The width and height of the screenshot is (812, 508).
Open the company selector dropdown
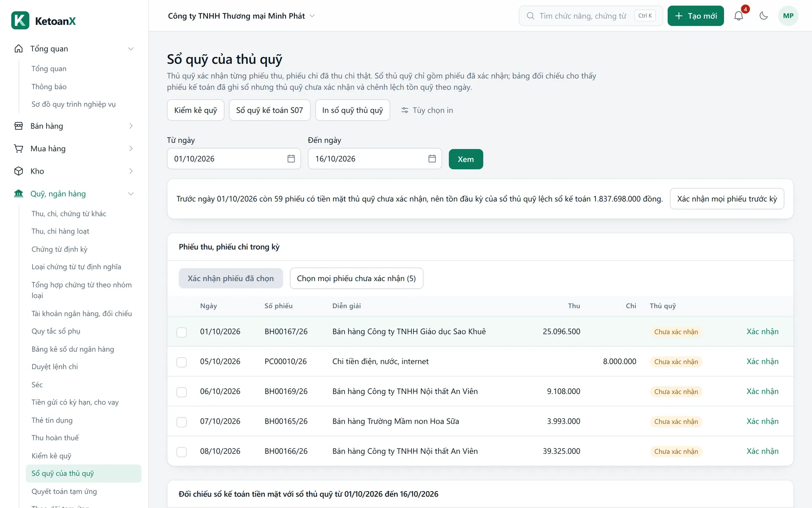[241, 16]
